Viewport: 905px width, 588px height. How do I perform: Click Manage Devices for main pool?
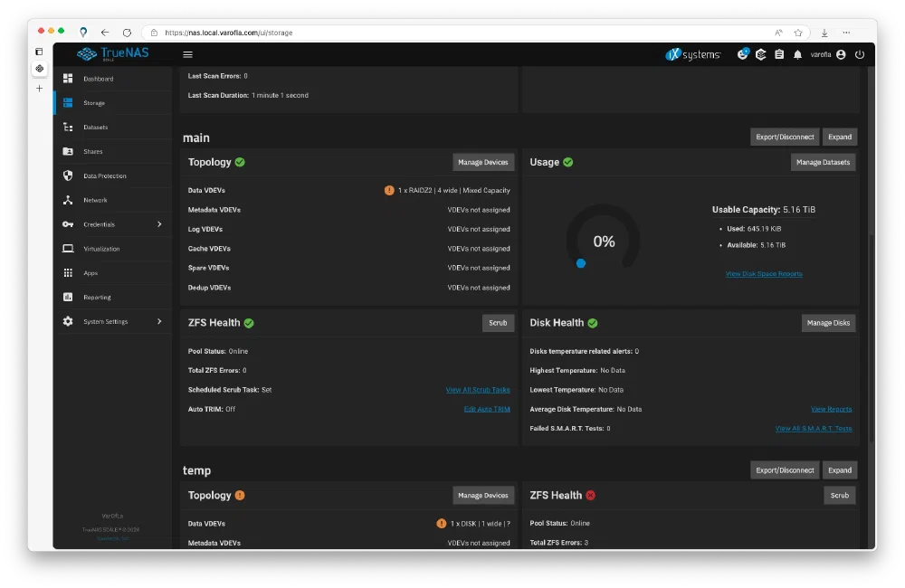pos(483,162)
